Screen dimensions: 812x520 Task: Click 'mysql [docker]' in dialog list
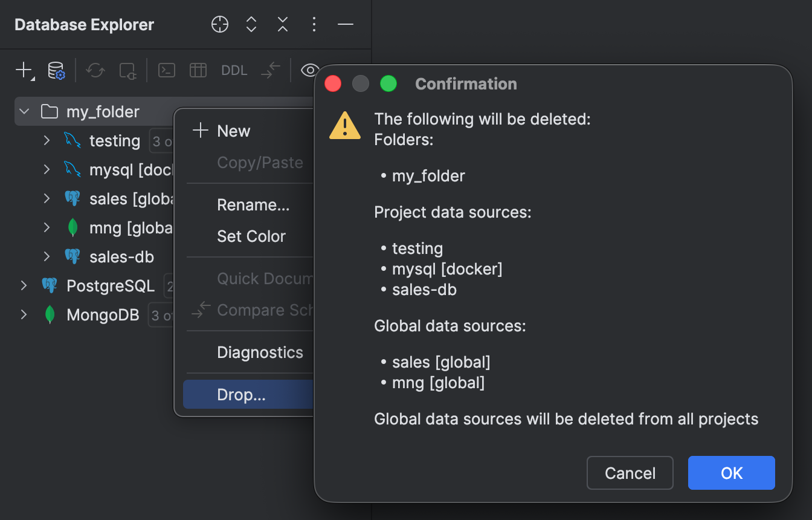(447, 269)
